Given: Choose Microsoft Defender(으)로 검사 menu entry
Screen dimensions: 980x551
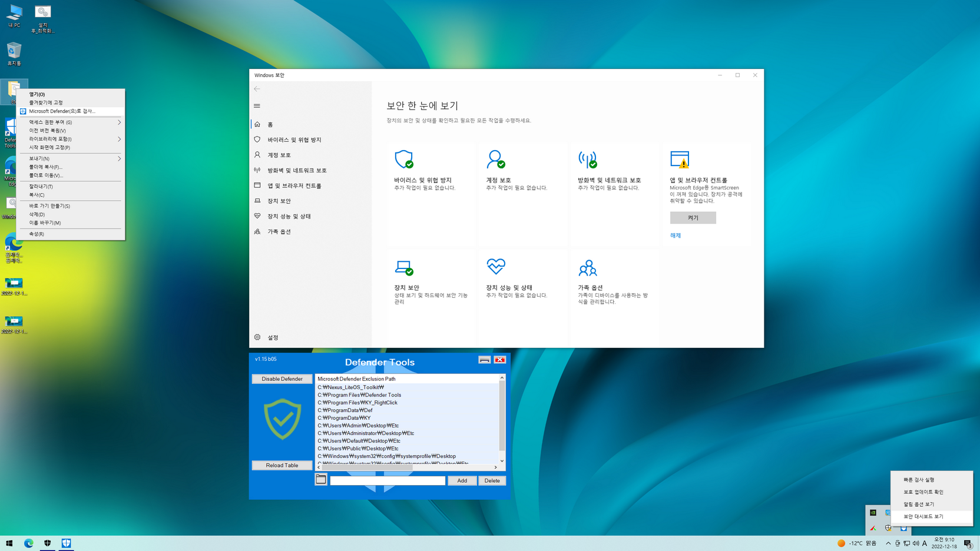Looking at the screenshot, I should [71, 111].
